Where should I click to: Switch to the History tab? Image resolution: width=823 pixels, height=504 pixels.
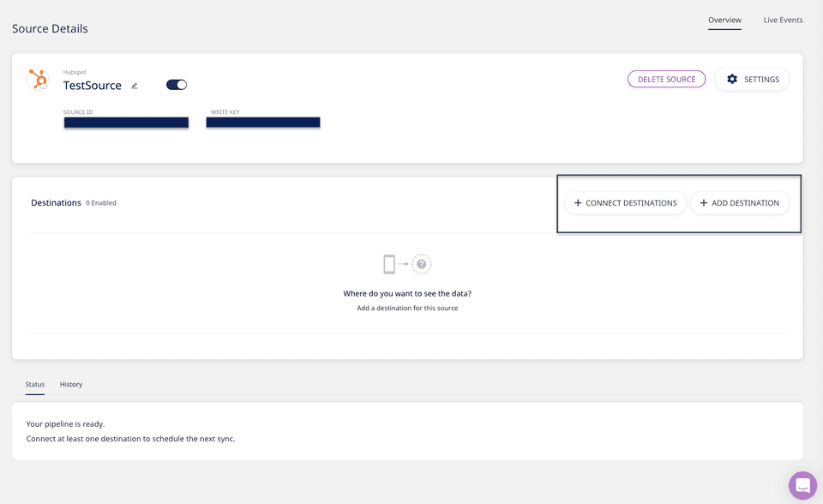coord(71,384)
